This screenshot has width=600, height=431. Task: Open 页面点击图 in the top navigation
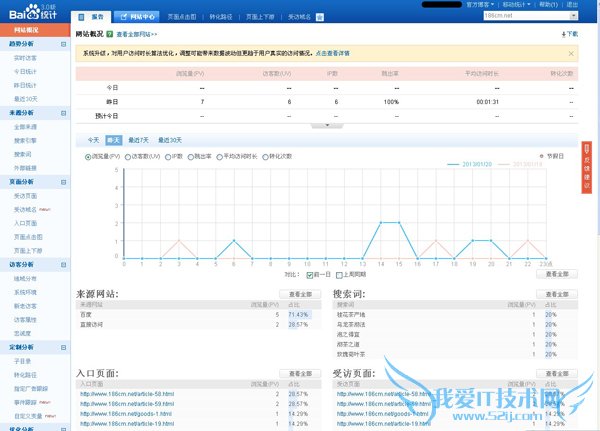[x=182, y=17]
